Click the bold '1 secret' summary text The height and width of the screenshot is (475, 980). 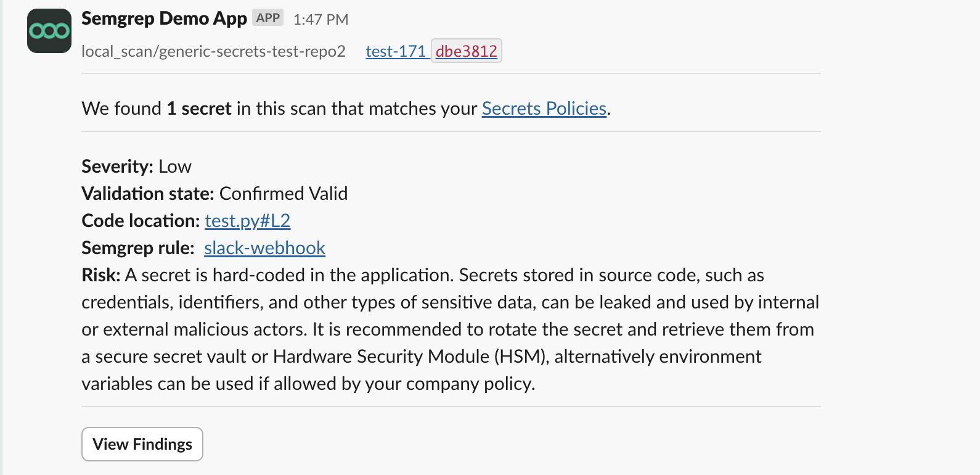(197, 109)
